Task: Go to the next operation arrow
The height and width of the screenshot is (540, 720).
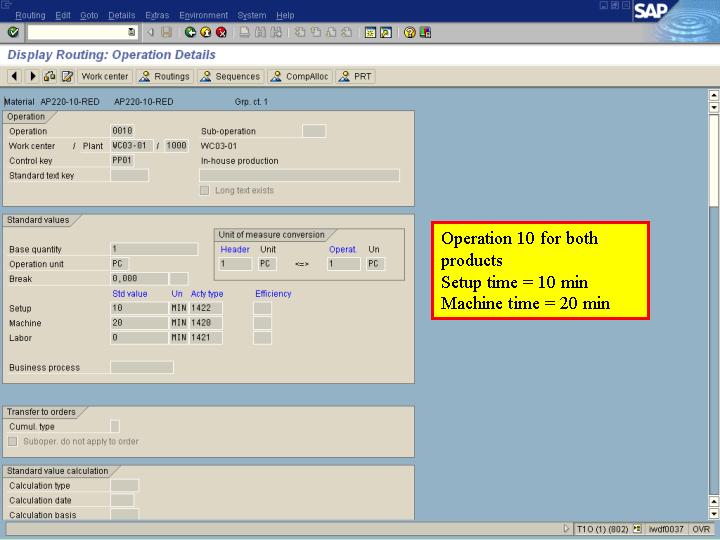Action: pos(32,76)
